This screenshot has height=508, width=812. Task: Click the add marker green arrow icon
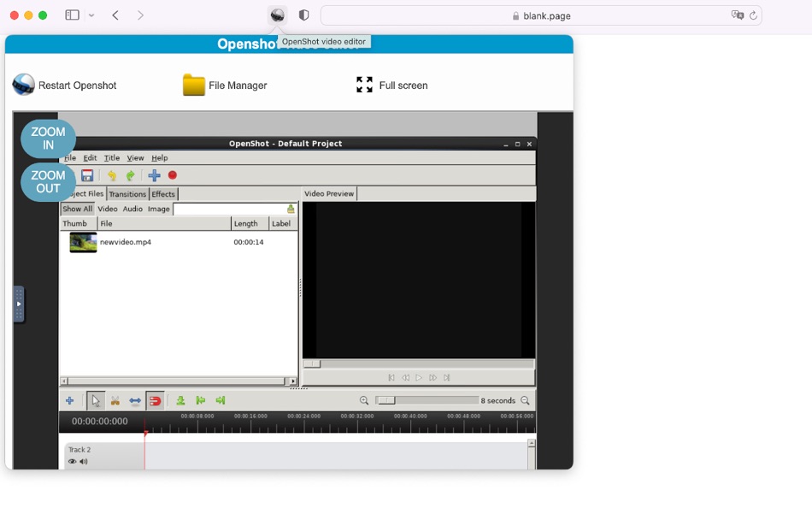(180, 401)
